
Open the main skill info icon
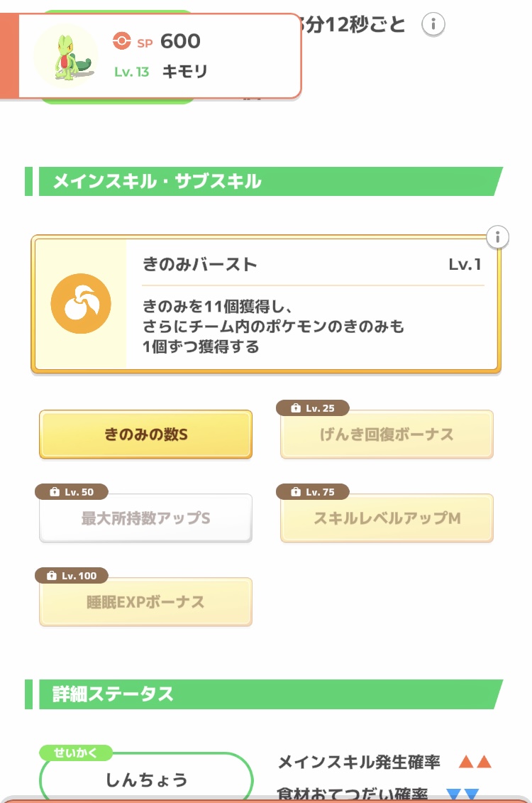coord(497,237)
